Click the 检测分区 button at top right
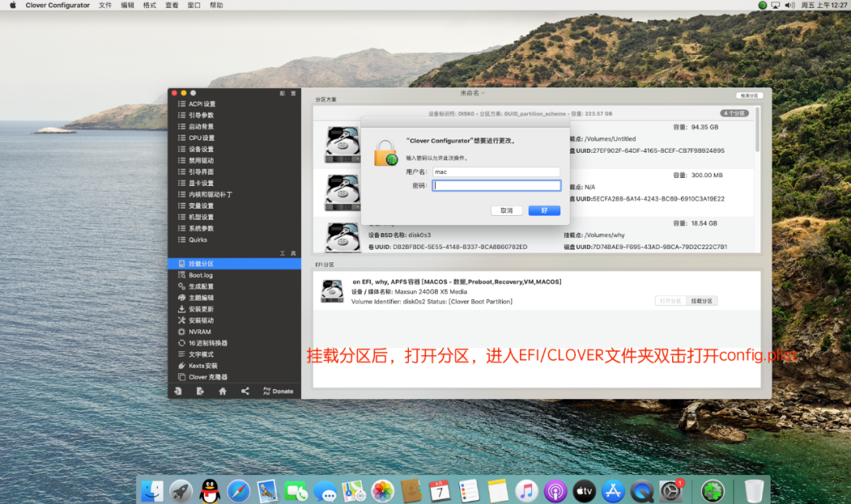 [749, 95]
